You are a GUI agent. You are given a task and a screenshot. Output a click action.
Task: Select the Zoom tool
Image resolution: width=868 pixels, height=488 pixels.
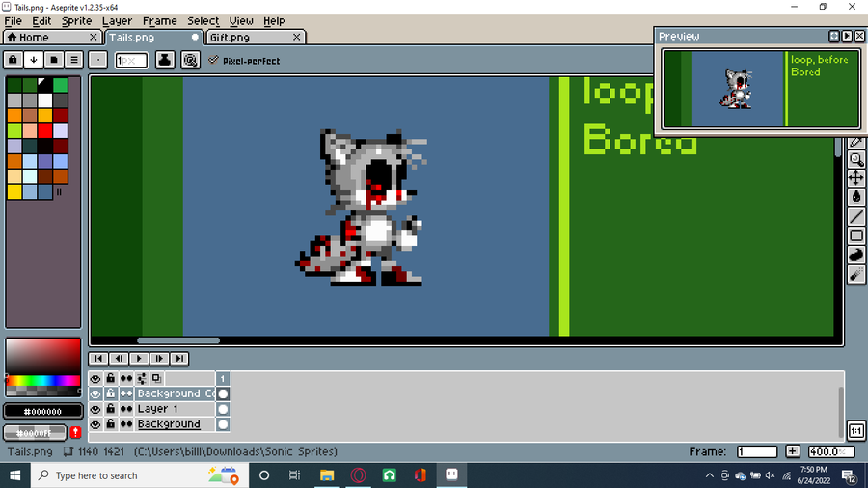click(x=856, y=159)
